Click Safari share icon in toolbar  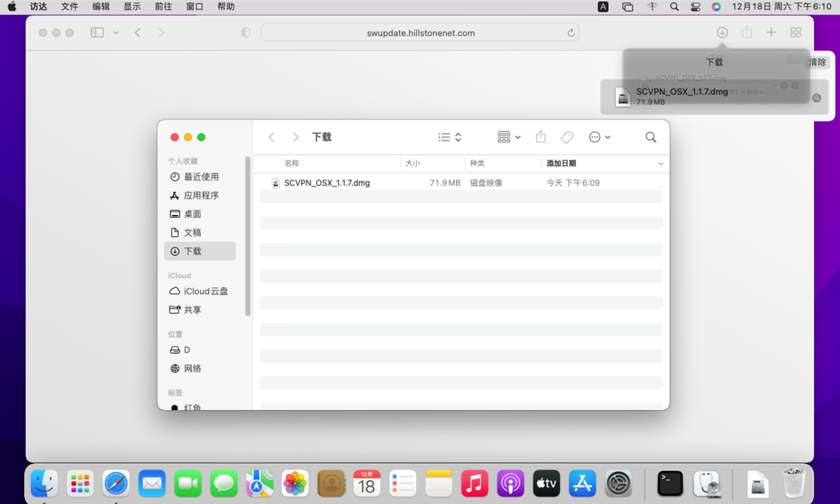click(x=747, y=32)
